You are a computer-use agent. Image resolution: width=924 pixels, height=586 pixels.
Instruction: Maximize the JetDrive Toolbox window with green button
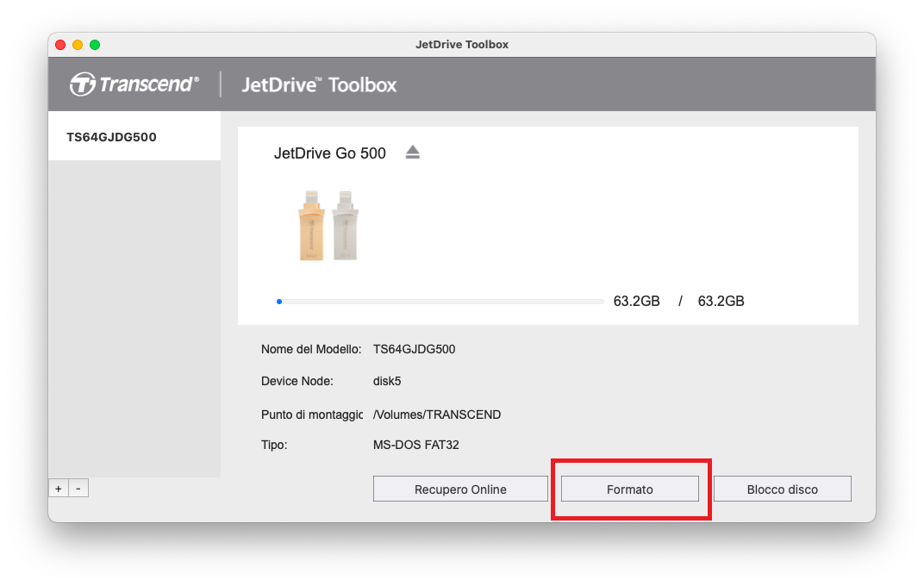[95, 45]
